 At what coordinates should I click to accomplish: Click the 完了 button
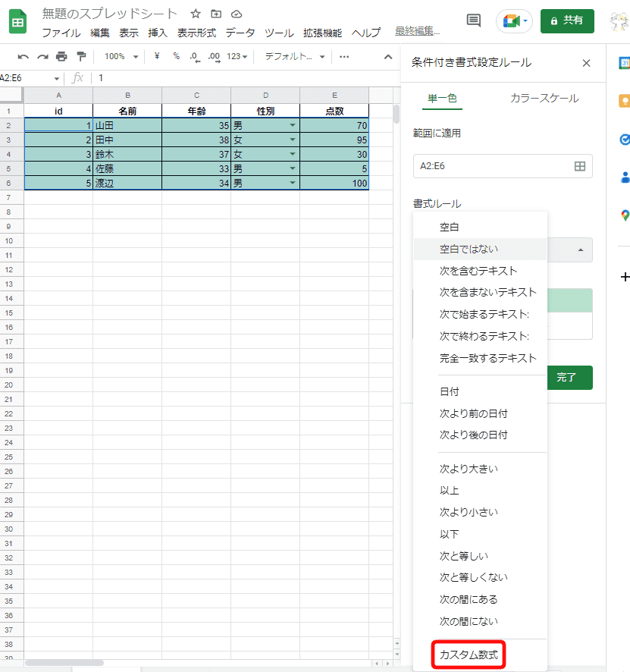tap(569, 378)
